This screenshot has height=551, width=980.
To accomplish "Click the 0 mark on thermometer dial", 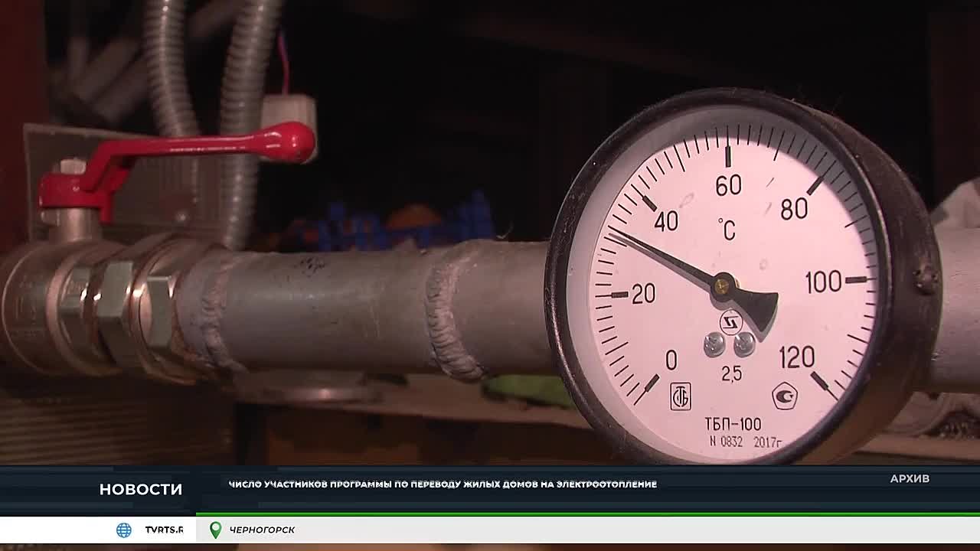I will click(x=671, y=360).
